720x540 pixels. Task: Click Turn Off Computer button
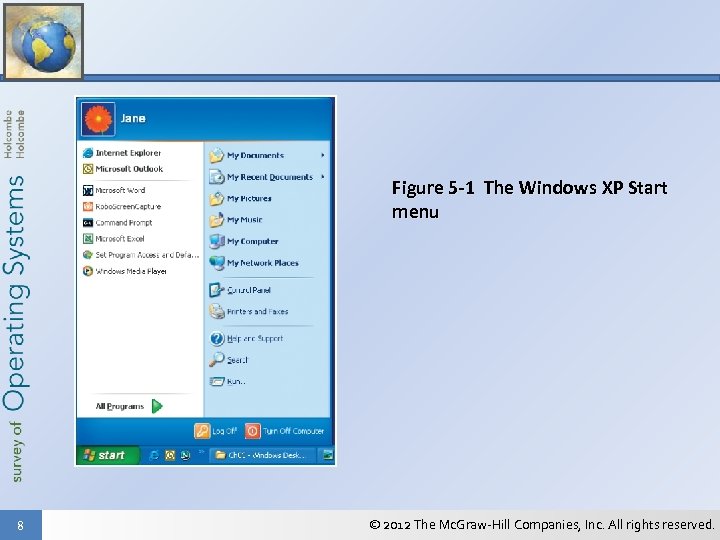click(285, 431)
